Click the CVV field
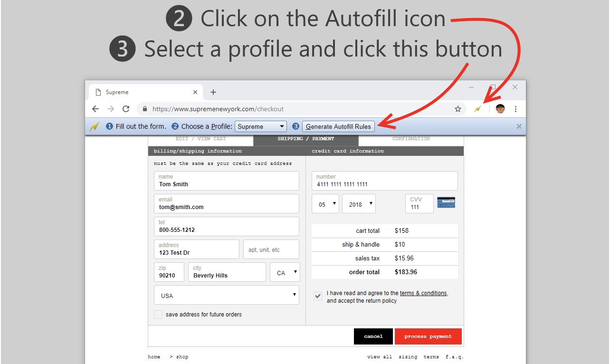 pos(419,204)
